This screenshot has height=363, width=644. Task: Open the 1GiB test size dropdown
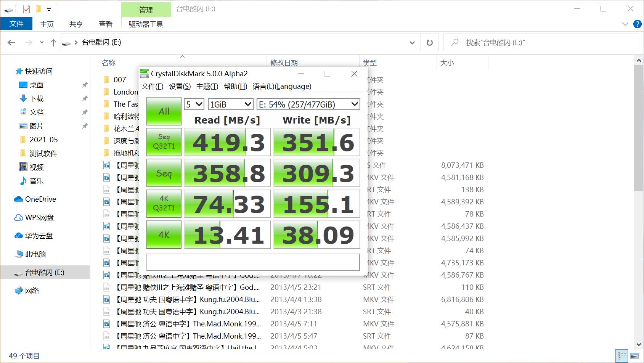coord(230,104)
